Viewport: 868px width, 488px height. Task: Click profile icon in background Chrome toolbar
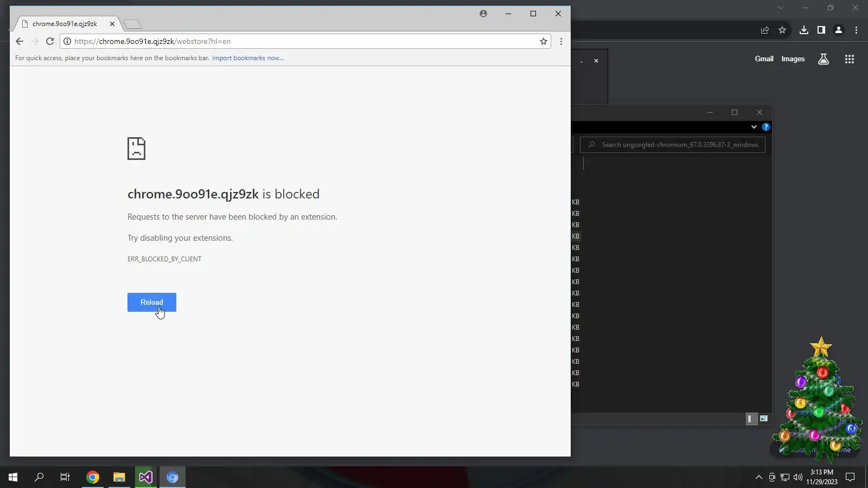(x=839, y=30)
